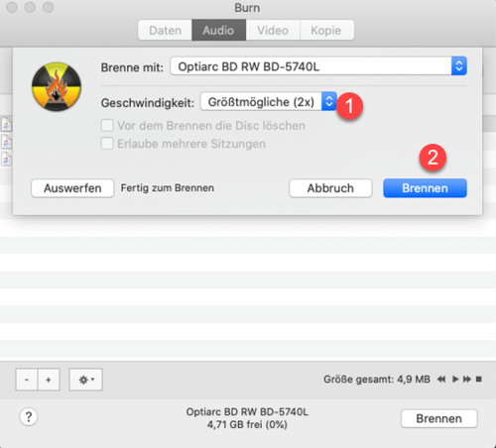This screenshot has width=496, height=448.
Task: Switch to the Daten tab
Action: point(165,31)
